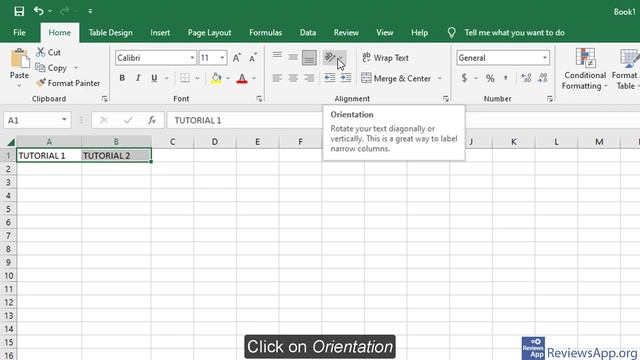The height and width of the screenshot is (360, 640).
Task: Apply Accounting dollar format icon
Action: [x=464, y=78]
